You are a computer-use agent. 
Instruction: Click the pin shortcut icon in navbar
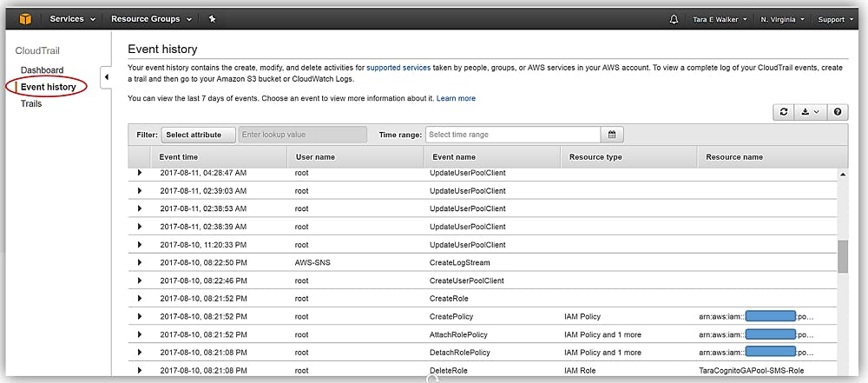(x=213, y=18)
